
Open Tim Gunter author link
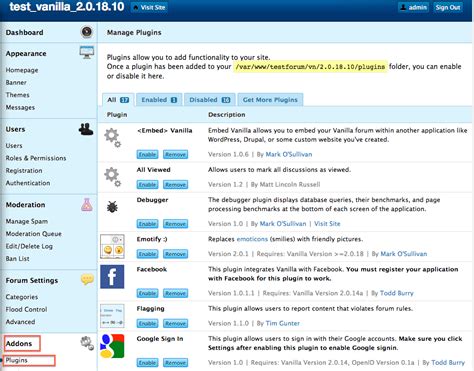pos(282,323)
